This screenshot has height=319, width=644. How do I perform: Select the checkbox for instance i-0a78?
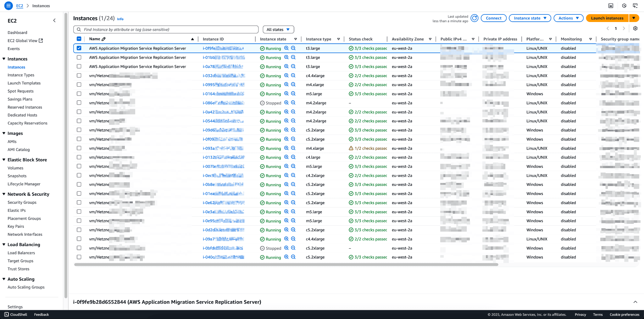(x=79, y=66)
